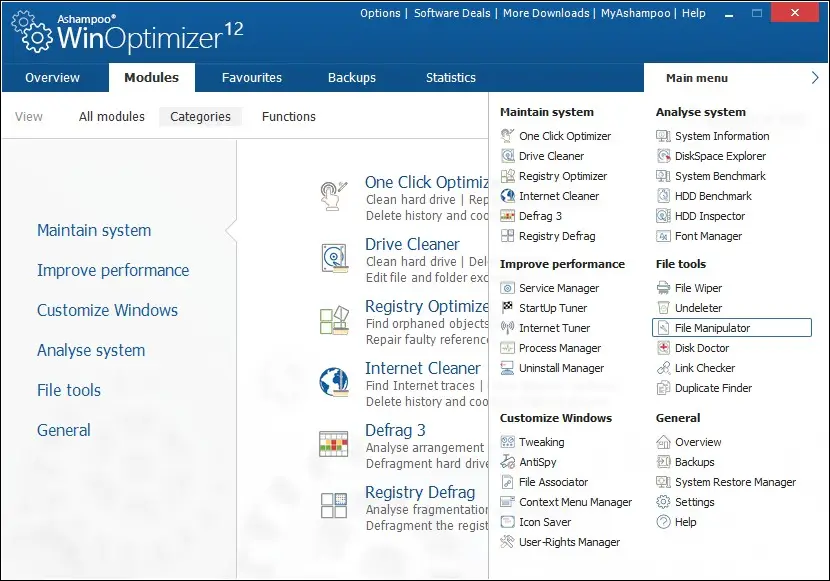Click the large Drive Cleaner disk icon
Viewport: 830px width, 581px height.
pyautogui.click(x=334, y=258)
